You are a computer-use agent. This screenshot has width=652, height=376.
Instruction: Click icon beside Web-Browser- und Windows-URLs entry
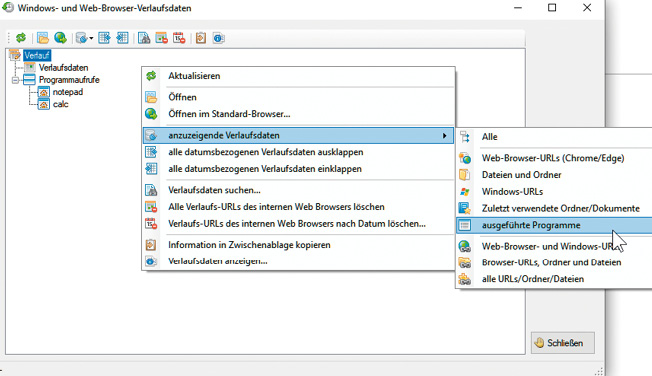coord(464,246)
